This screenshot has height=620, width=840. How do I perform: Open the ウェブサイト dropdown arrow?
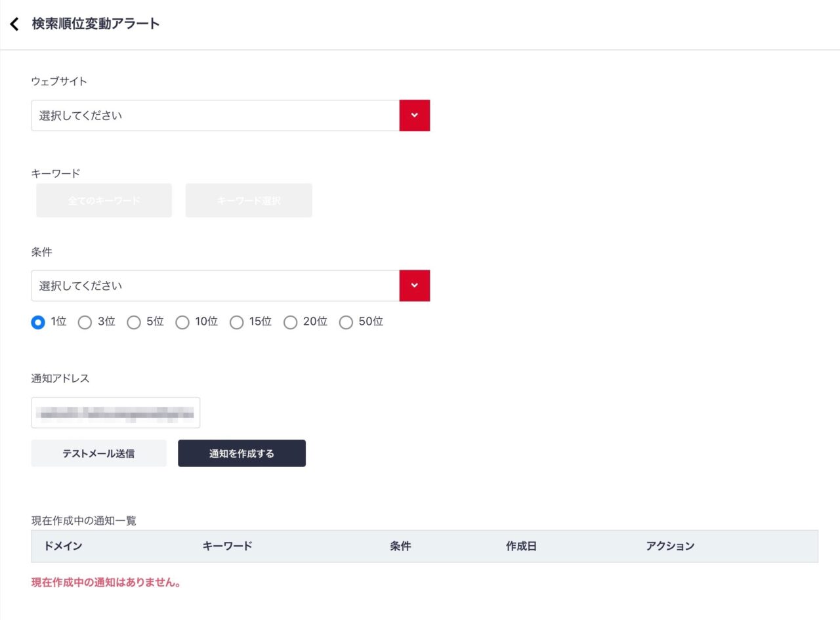414,115
